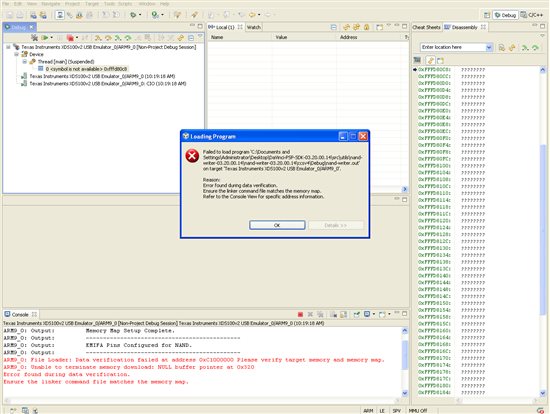The width and height of the screenshot is (550, 414).
Task: Switch to C/C++ perspective button
Action: click(x=532, y=15)
